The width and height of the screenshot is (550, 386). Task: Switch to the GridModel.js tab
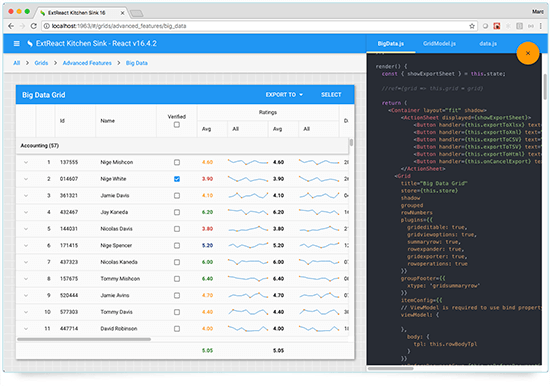pos(440,44)
